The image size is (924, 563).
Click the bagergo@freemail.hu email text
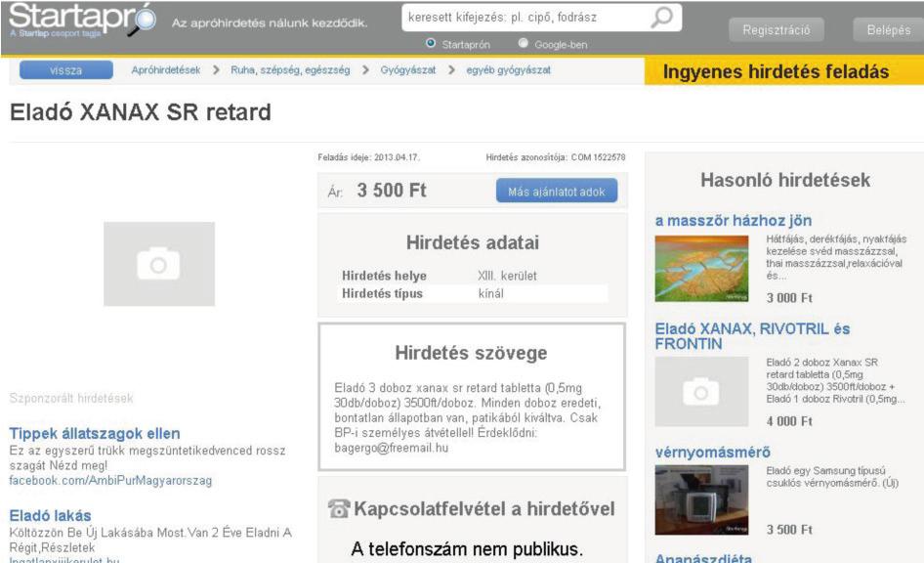click(x=392, y=448)
